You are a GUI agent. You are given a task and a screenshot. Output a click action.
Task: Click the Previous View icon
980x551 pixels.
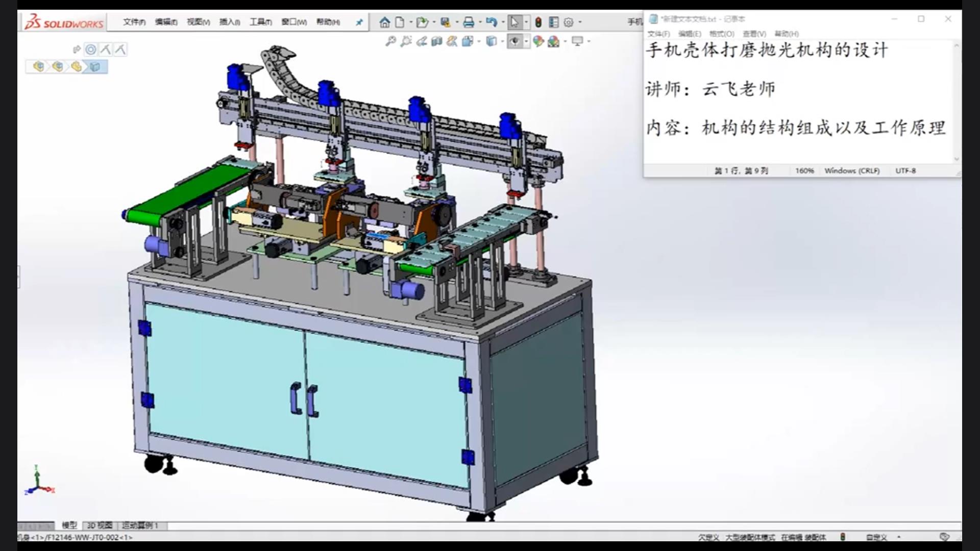pyautogui.click(x=421, y=41)
